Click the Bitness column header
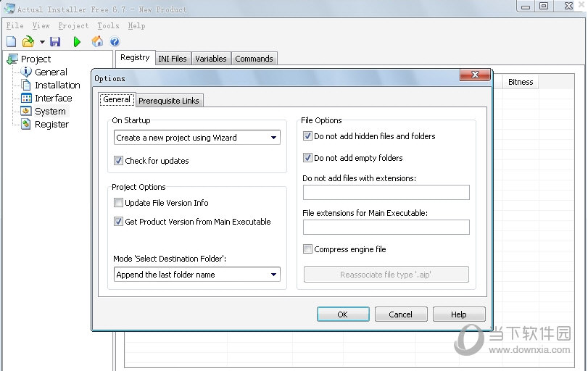 tap(521, 82)
